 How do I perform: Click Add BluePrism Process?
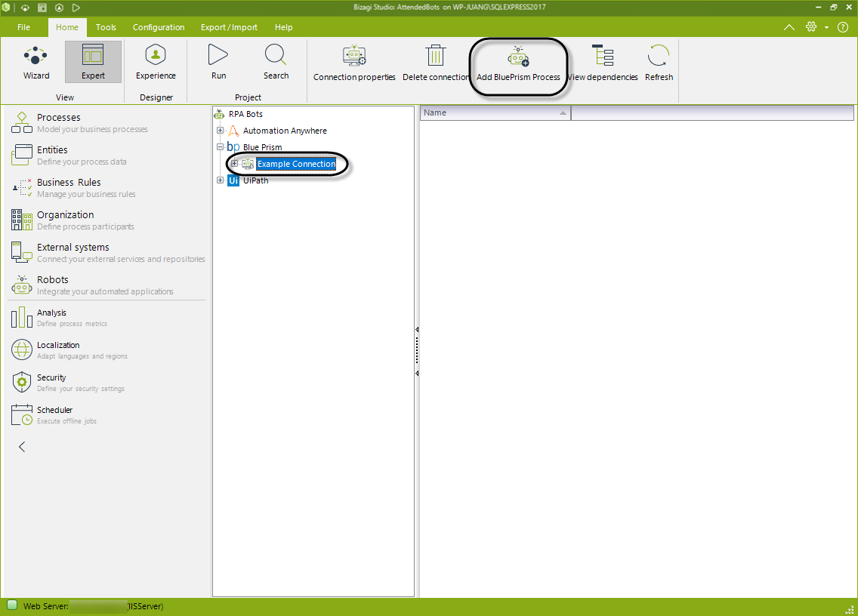click(518, 63)
